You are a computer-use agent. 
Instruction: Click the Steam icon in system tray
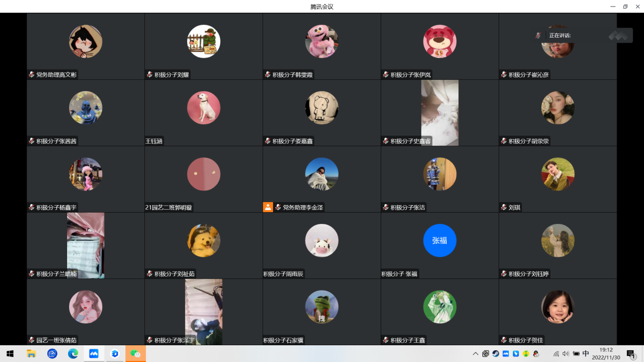(x=496, y=354)
